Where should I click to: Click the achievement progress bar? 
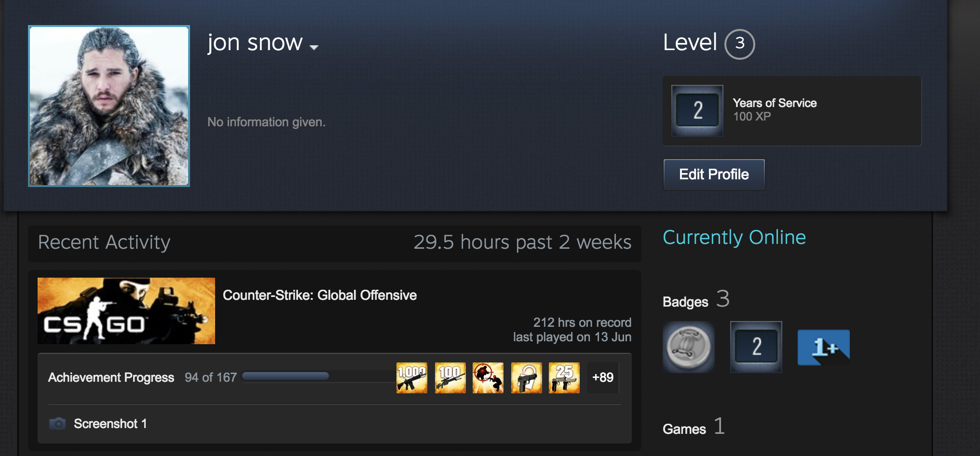(x=318, y=376)
